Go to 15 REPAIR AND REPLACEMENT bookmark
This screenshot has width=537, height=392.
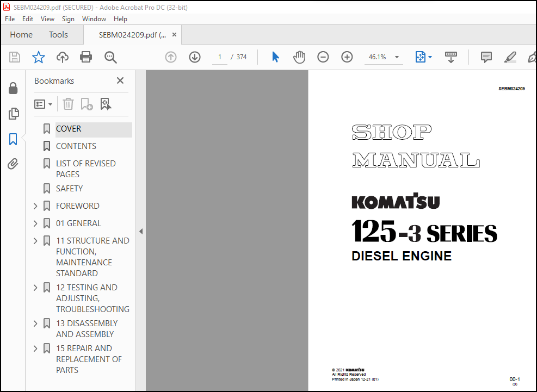pyautogui.click(x=89, y=359)
